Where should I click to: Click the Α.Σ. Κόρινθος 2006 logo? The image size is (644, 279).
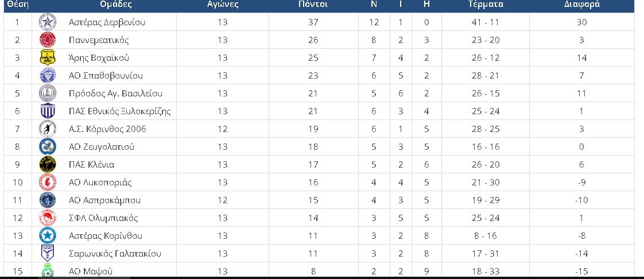47,129
